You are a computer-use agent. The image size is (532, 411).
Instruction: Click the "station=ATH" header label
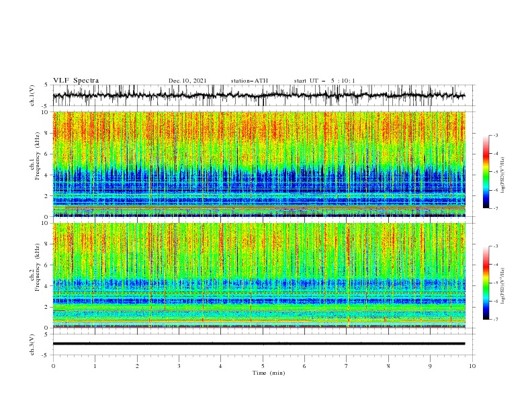point(249,81)
